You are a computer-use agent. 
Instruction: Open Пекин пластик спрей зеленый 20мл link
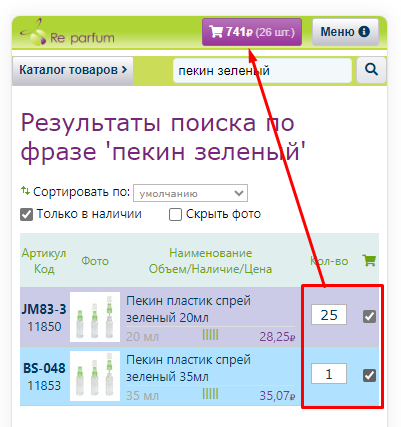(x=188, y=309)
